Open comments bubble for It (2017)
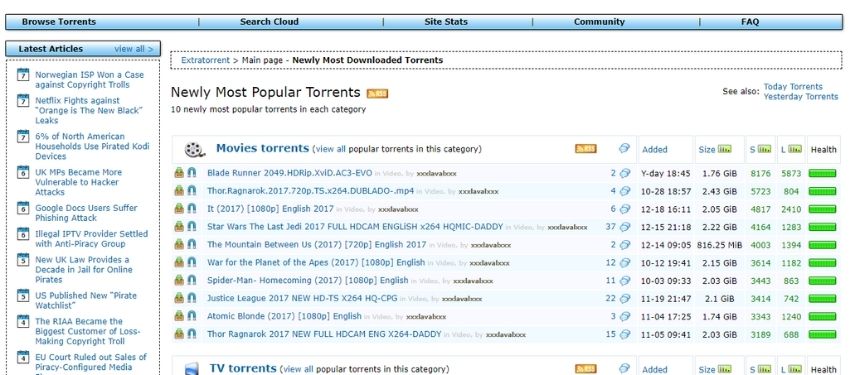 click(625, 209)
